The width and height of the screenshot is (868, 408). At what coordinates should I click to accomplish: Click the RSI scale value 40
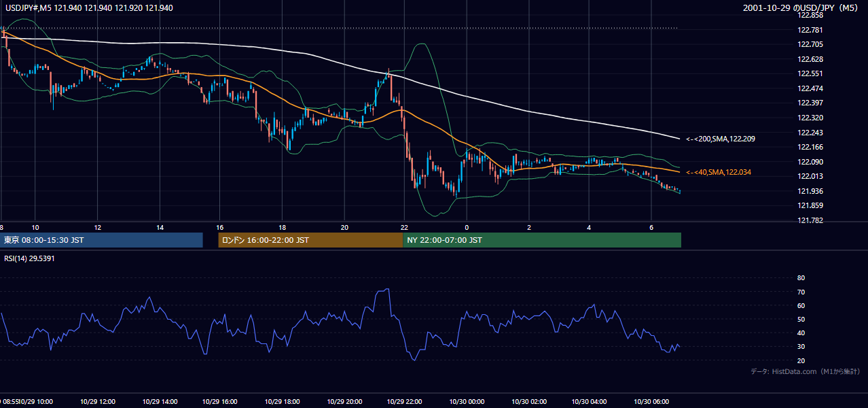click(x=801, y=333)
